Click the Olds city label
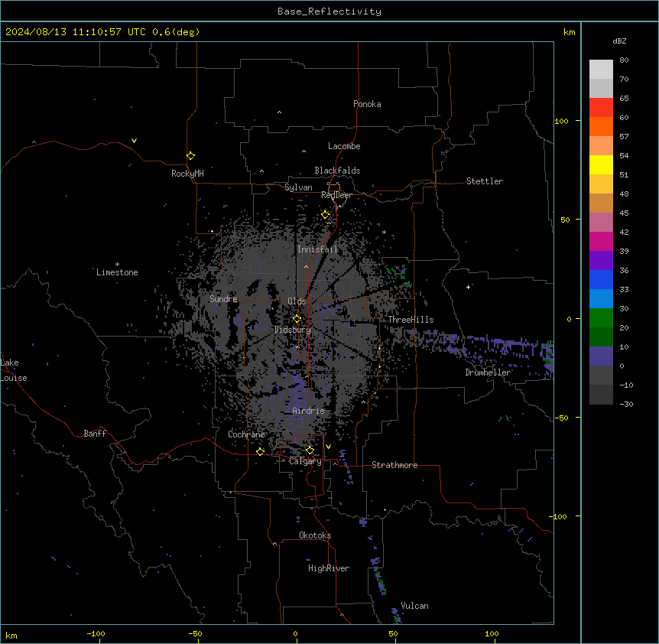659x644 pixels. pyautogui.click(x=297, y=301)
